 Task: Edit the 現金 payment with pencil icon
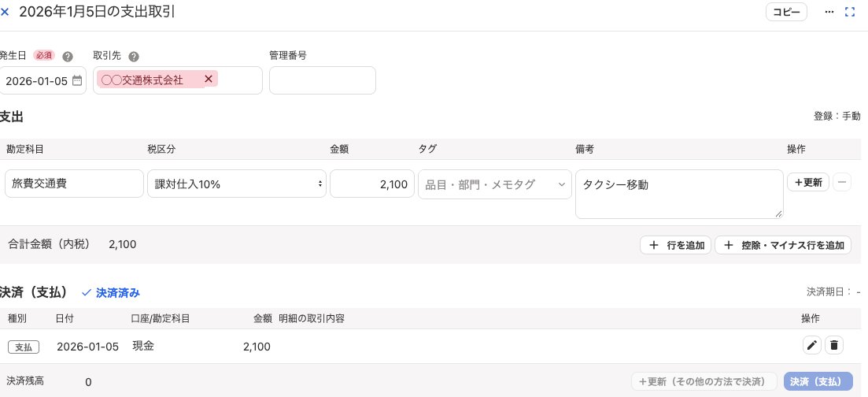pos(812,346)
